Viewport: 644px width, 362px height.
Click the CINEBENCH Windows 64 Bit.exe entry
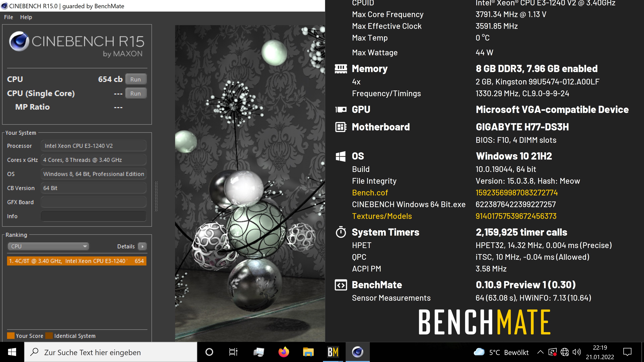[x=409, y=204]
